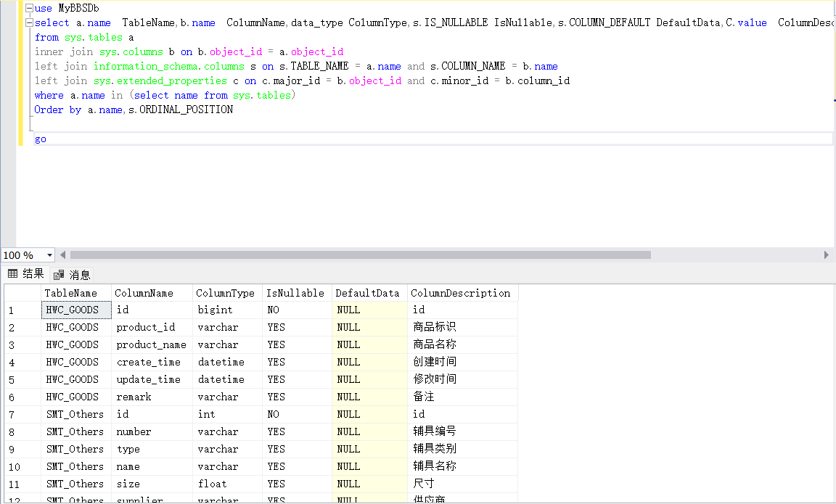Click the 辅具名称 description cell
The height and width of the screenshot is (504, 836).
tap(463, 467)
